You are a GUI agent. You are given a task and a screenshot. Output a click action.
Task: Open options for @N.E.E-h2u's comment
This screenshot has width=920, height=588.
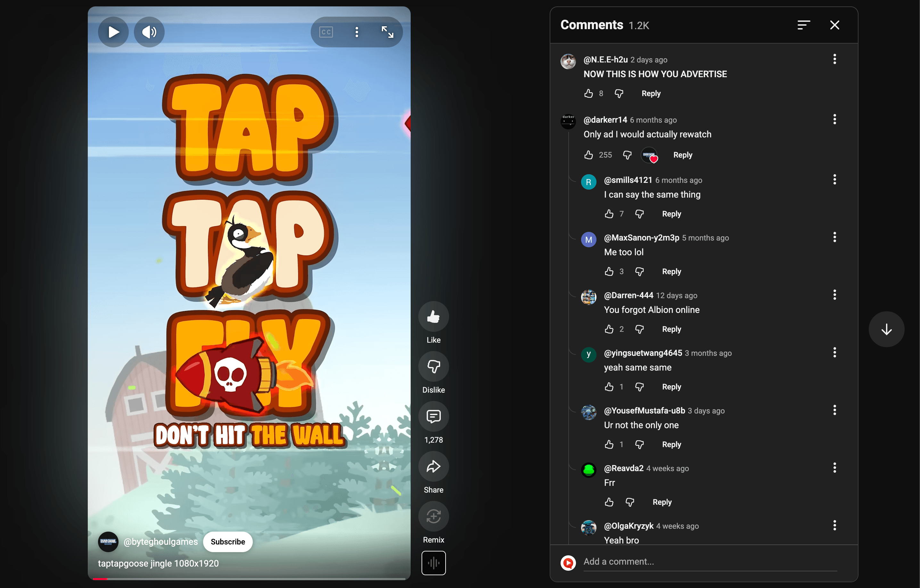834,59
